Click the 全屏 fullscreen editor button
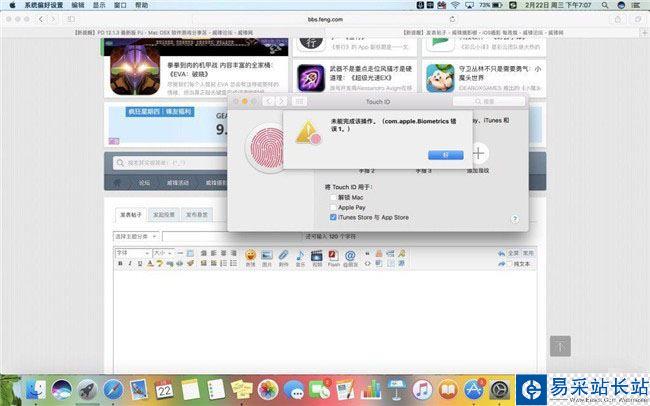 pyautogui.click(x=513, y=253)
